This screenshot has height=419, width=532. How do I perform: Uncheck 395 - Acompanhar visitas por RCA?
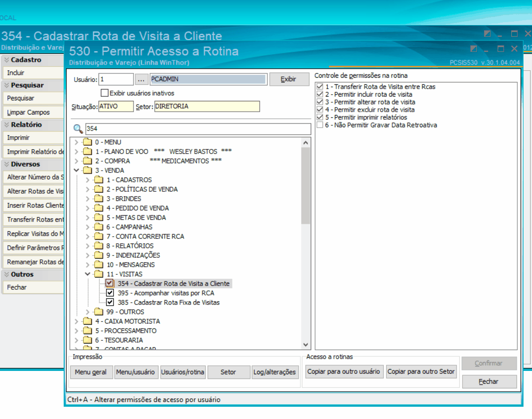coord(110,293)
